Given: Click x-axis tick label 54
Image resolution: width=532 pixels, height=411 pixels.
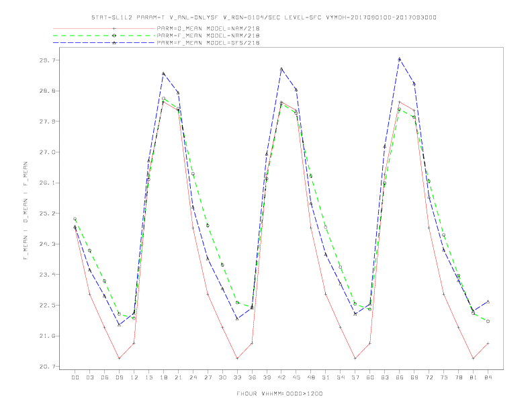Looking at the screenshot, I should [x=341, y=377].
